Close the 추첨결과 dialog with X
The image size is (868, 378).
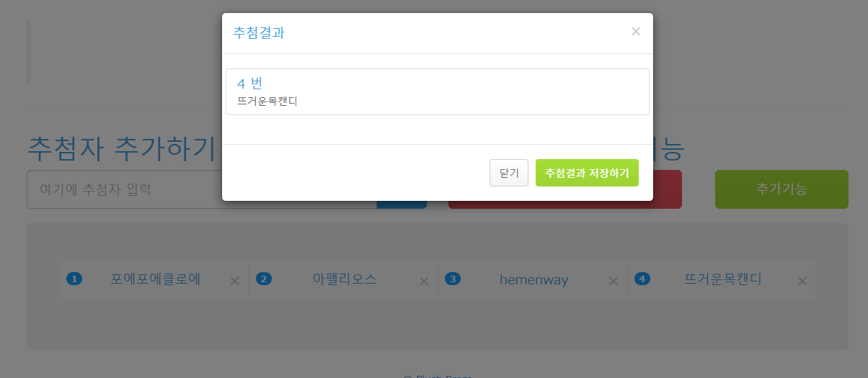click(635, 32)
